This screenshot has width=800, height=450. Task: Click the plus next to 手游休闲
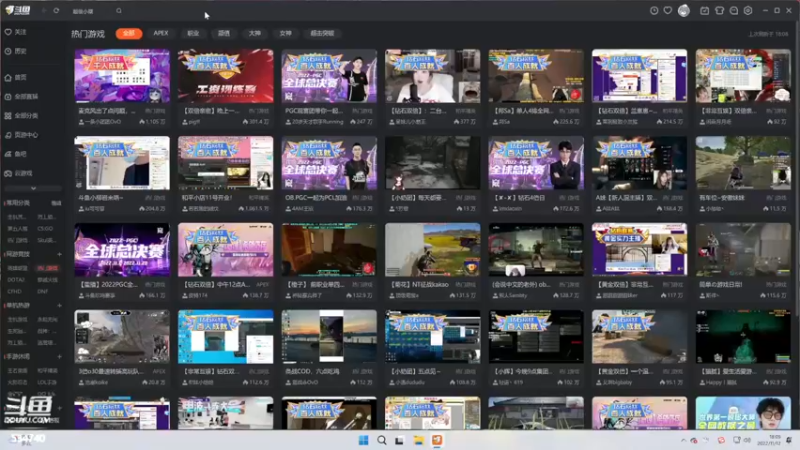click(59, 357)
